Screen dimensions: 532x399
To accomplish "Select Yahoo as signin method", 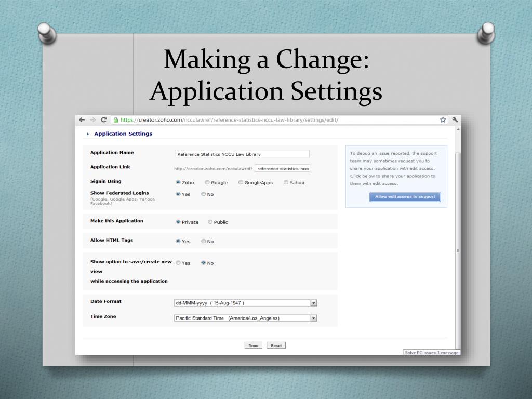I will (286, 182).
